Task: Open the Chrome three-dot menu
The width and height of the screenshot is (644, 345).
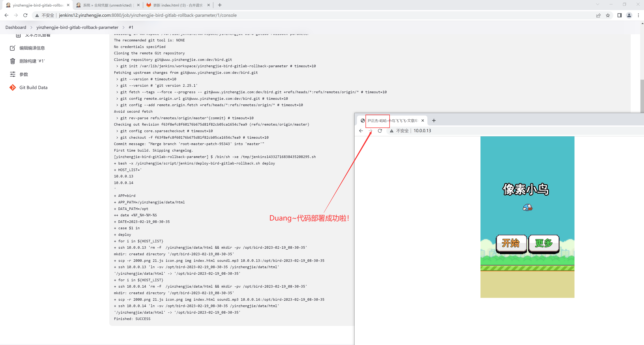Action: [638, 15]
